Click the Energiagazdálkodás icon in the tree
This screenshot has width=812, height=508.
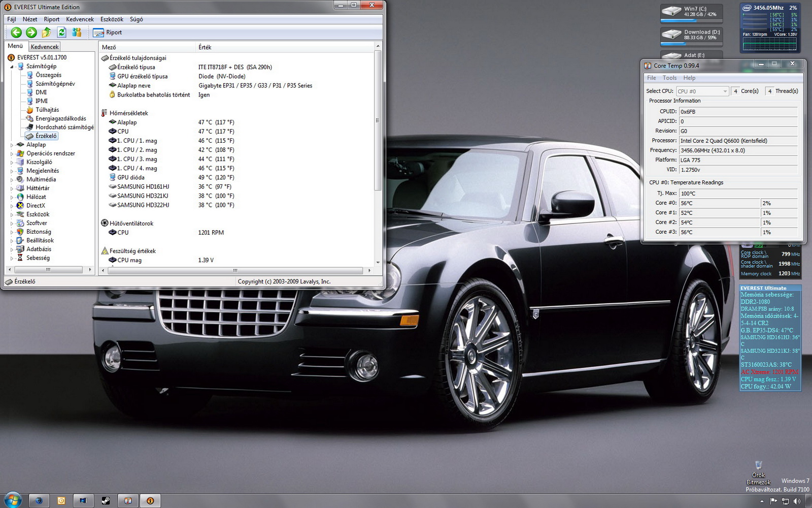coord(29,118)
